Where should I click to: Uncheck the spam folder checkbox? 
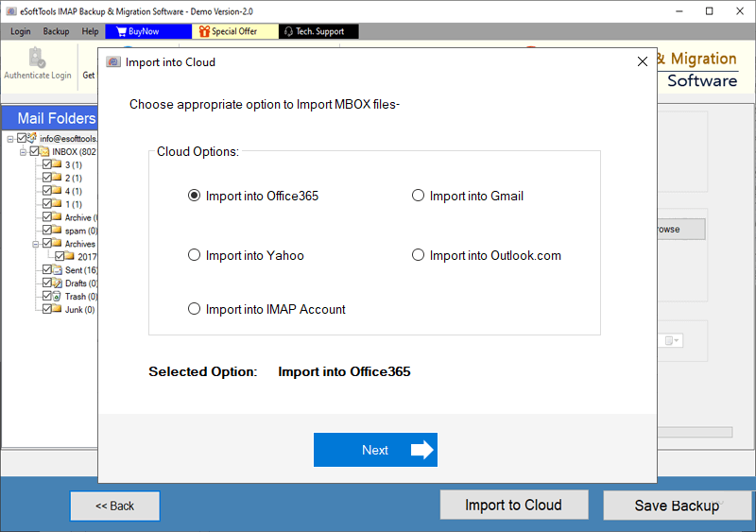click(x=45, y=231)
